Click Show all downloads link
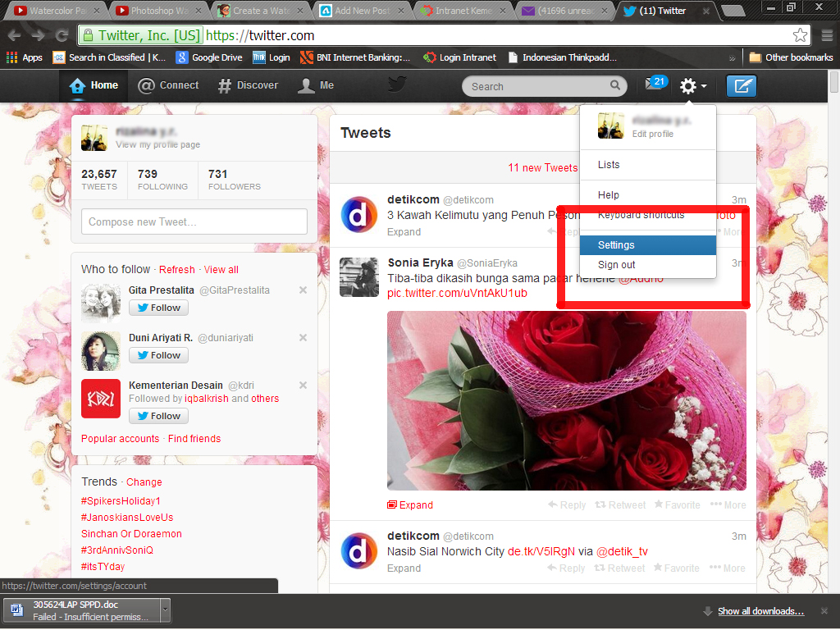840x630 pixels. 760,611
